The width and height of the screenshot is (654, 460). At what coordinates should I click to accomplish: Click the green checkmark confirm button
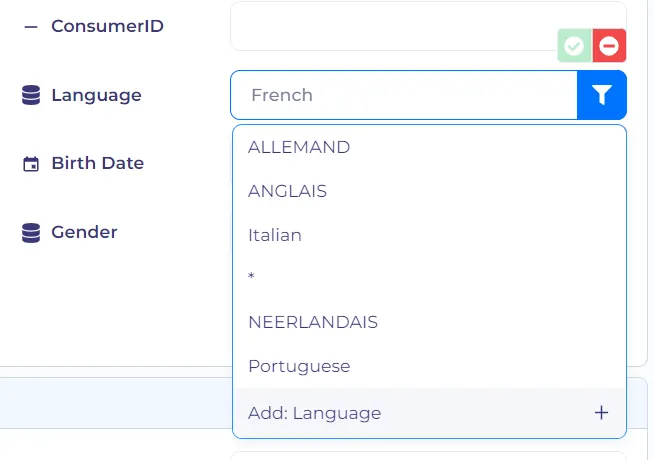(574, 45)
